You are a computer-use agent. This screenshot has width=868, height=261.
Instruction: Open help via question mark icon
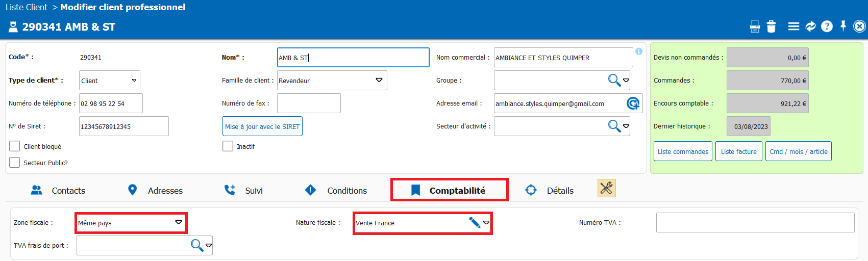coord(827,27)
